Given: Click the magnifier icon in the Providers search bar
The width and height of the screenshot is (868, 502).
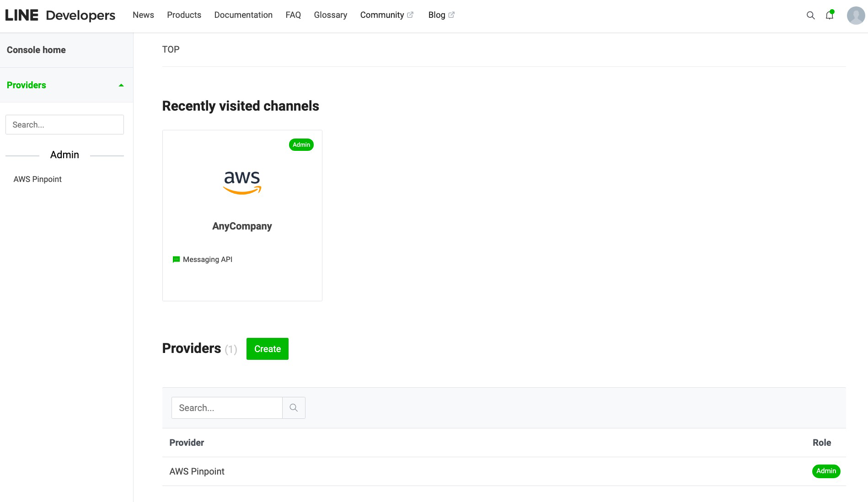Looking at the screenshot, I should (x=294, y=407).
